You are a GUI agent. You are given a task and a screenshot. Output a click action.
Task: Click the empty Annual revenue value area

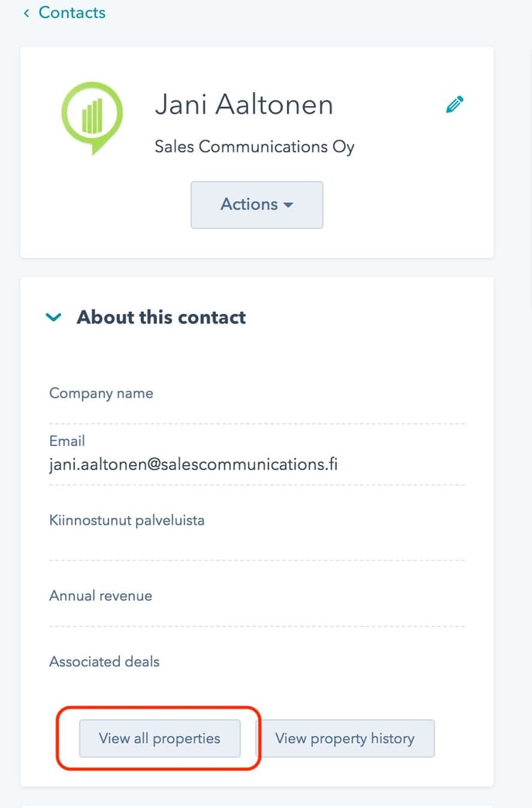point(257,616)
